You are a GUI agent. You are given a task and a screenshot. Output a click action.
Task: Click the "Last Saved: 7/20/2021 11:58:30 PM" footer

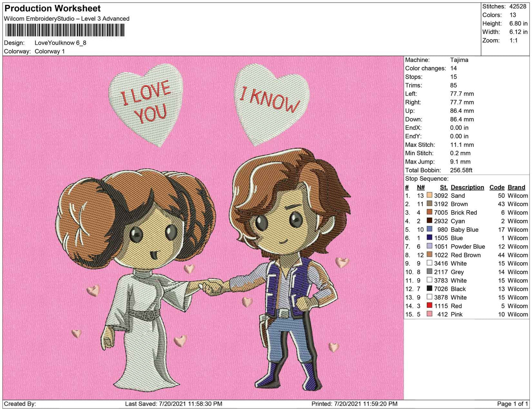pos(173,404)
